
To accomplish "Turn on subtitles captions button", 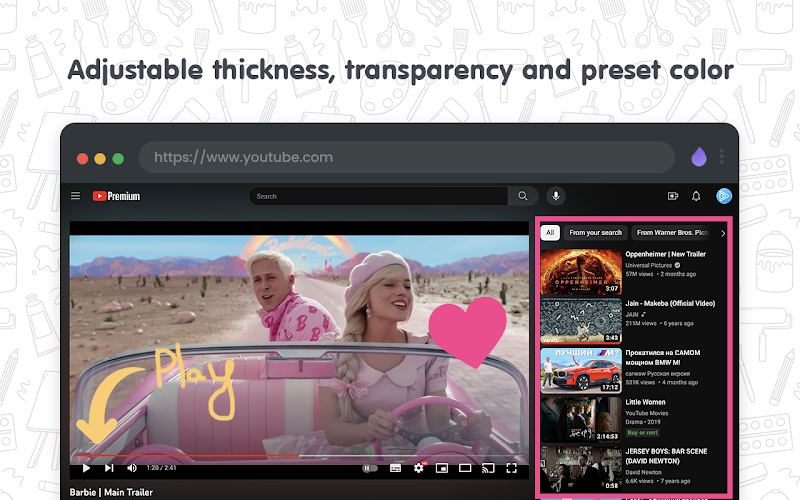I will coord(395,468).
